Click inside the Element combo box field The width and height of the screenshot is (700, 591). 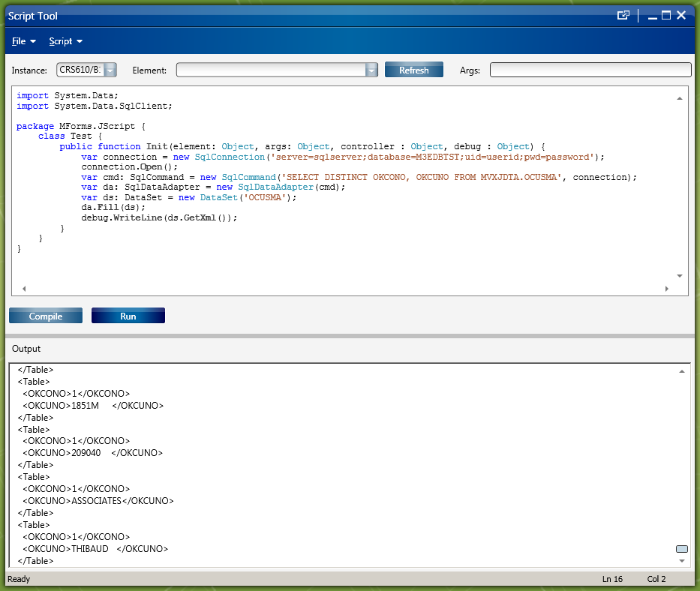pos(270,70)
